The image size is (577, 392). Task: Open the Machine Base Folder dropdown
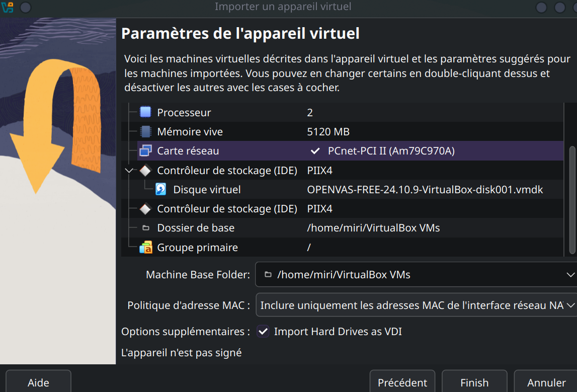(569, 274)
